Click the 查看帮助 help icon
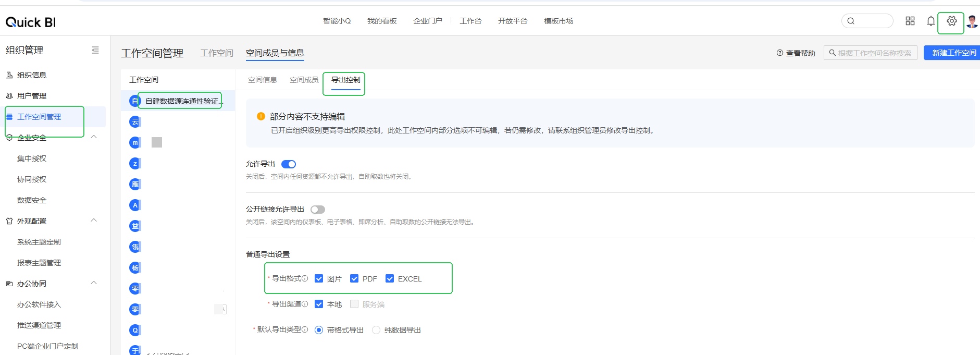 click(780, 53)
